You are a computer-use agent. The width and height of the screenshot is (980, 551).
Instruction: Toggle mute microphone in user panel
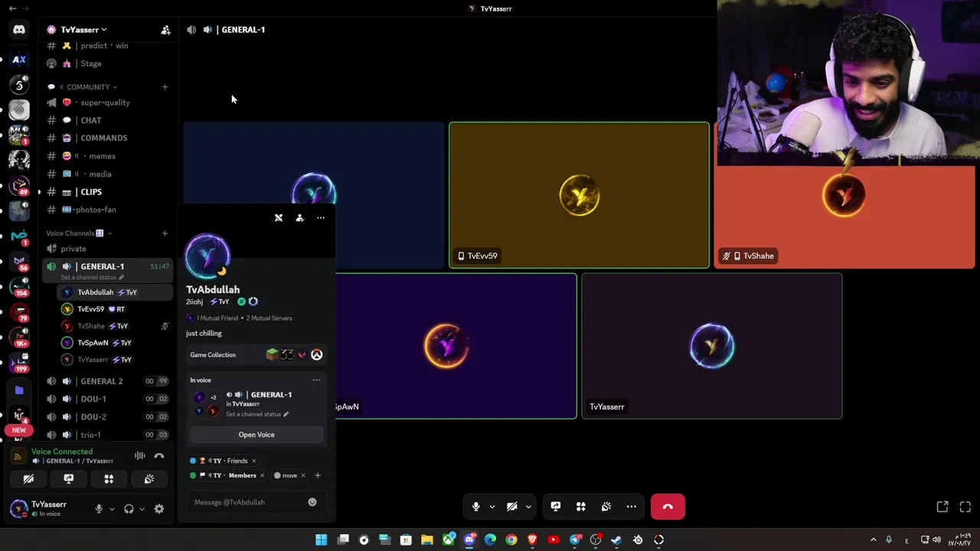pos(99,509)
